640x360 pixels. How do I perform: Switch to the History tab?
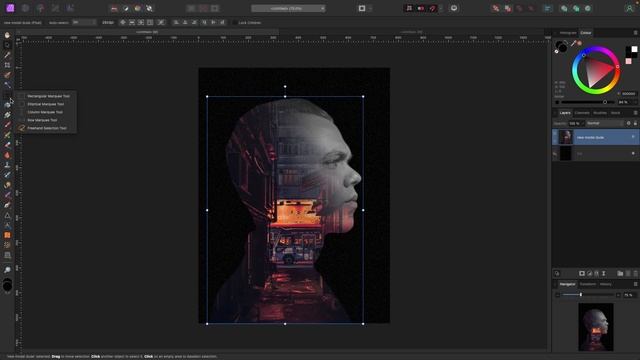tap(606, 284)
